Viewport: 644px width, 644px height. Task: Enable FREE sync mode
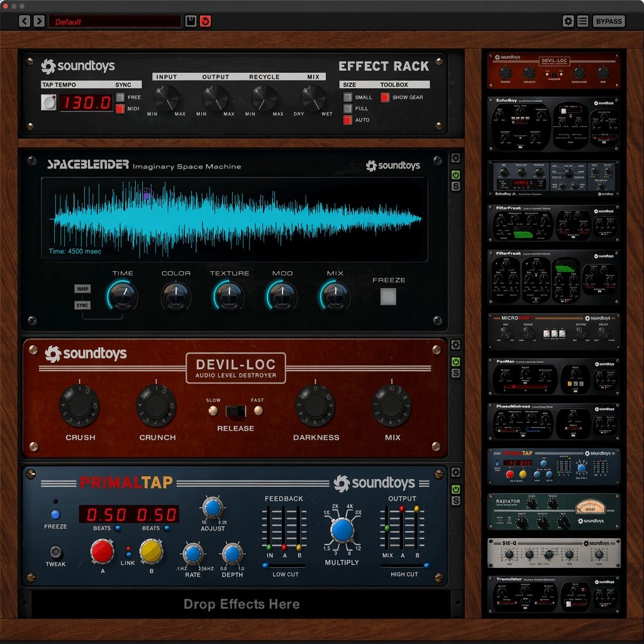tap(120, 97)
